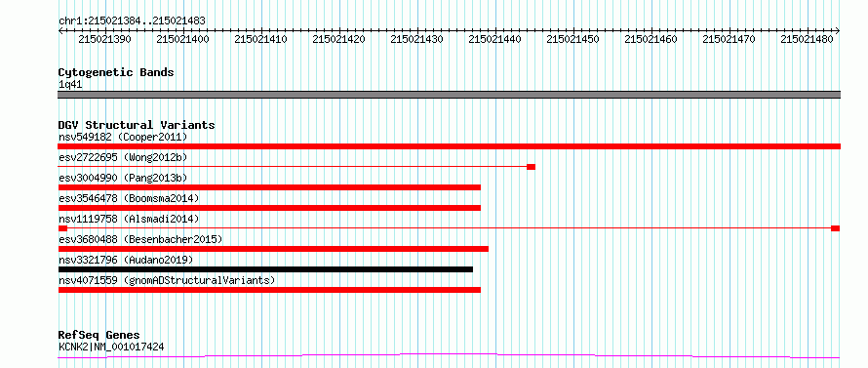Click the 215021410 ruler tick label
The width and height of the screenshot is (868, 368).
coord(260,39)
